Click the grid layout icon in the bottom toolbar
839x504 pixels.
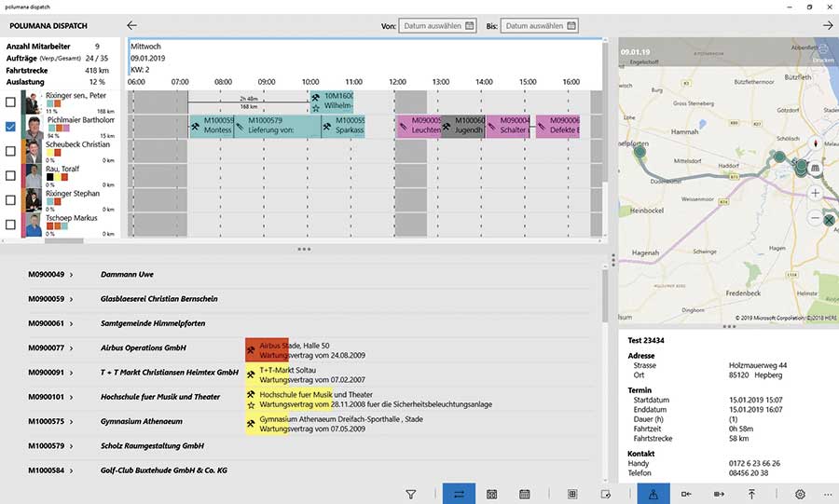(x=572, y=495)
